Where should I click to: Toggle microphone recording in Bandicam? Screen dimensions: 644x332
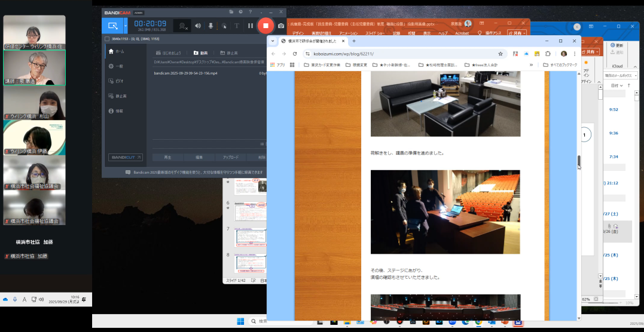210,26
